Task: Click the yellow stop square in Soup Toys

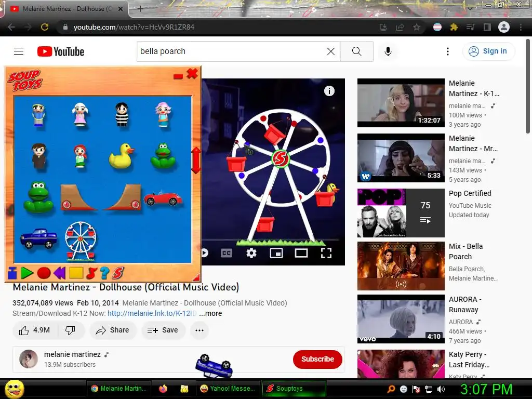Action: (76, 273)
